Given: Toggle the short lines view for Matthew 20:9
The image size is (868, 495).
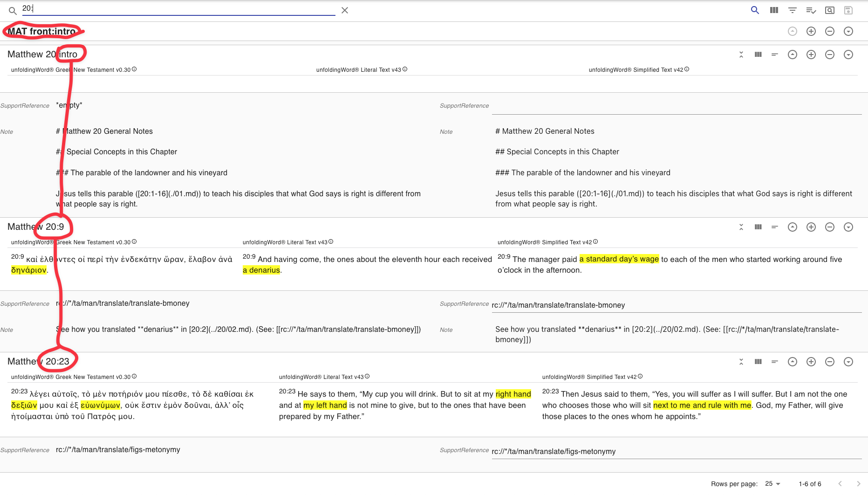Looking at the screenshot, I should tap(775, 227).
